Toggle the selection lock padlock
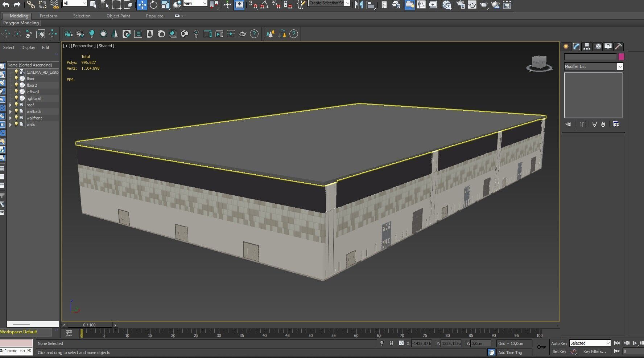This screenshot has width=644, height=358. 391,343
